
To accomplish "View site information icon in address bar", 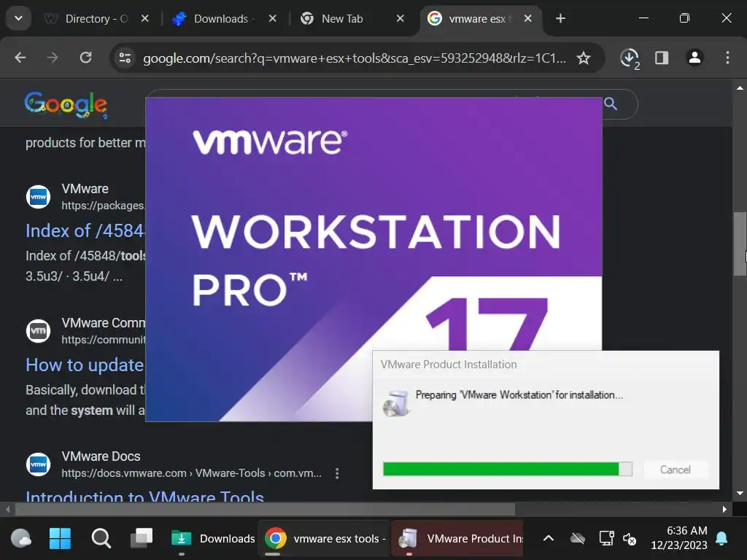I will click(125, 58).
